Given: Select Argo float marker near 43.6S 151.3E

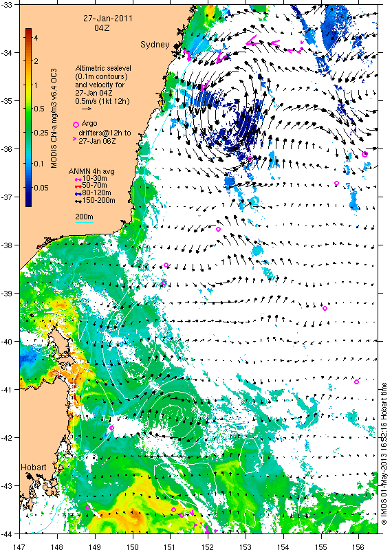Looking at the screenshot, I should click(x=182, y=515).
